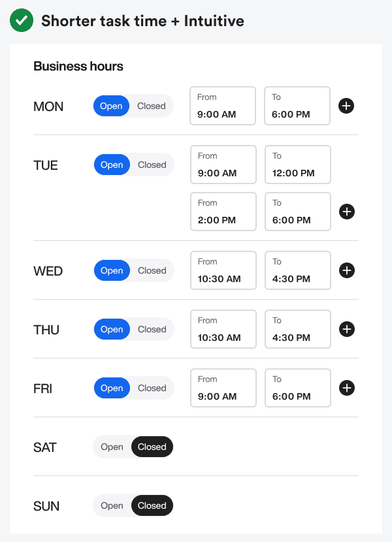Open Tuesday To time 12:00 PM picker

[x=297, y=165]
